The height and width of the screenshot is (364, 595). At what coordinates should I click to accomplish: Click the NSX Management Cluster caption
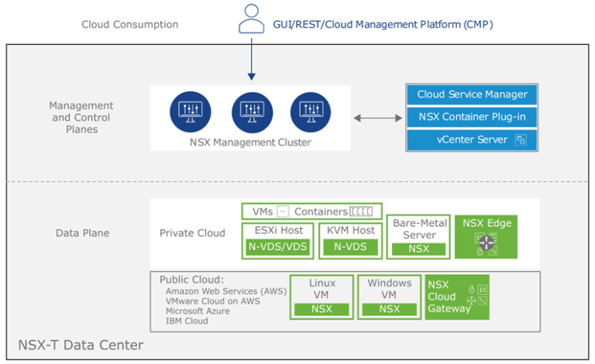[x=250, y=143]
